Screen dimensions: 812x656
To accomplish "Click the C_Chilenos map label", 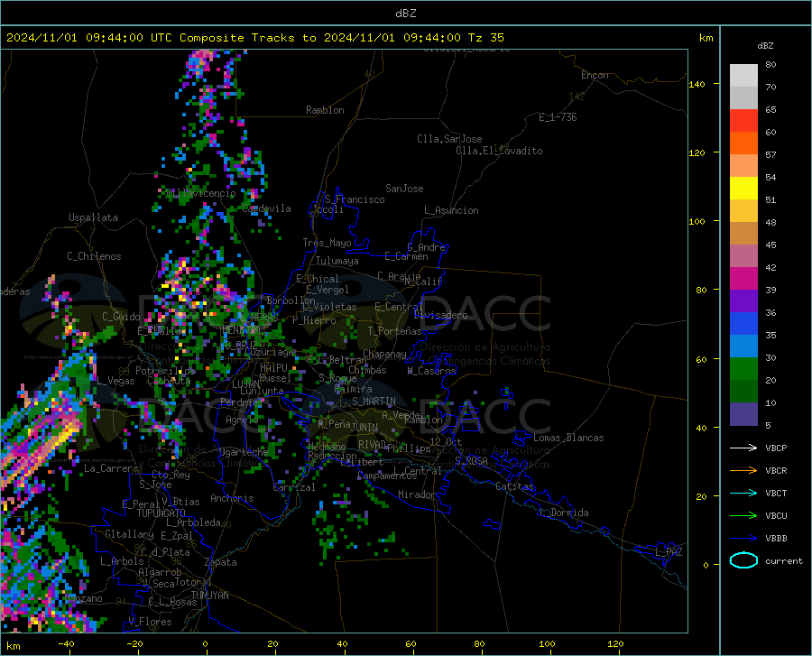I will (94, 256).
